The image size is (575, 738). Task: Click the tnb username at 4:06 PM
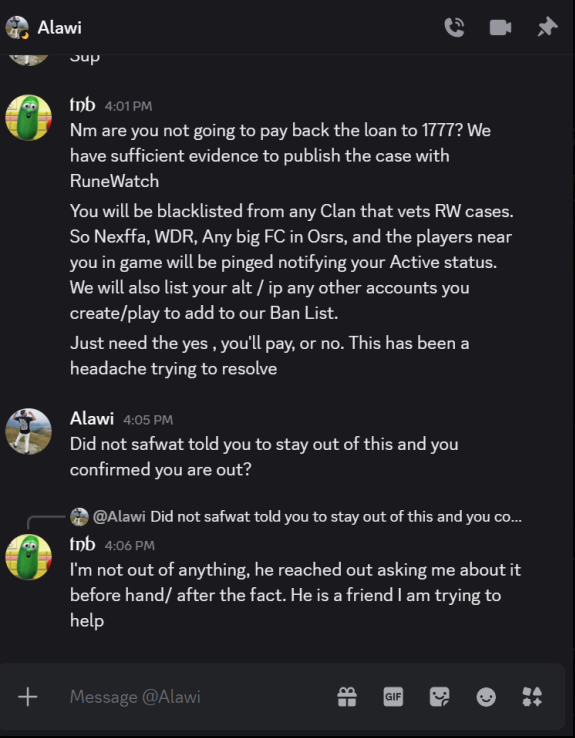(82, 544)
